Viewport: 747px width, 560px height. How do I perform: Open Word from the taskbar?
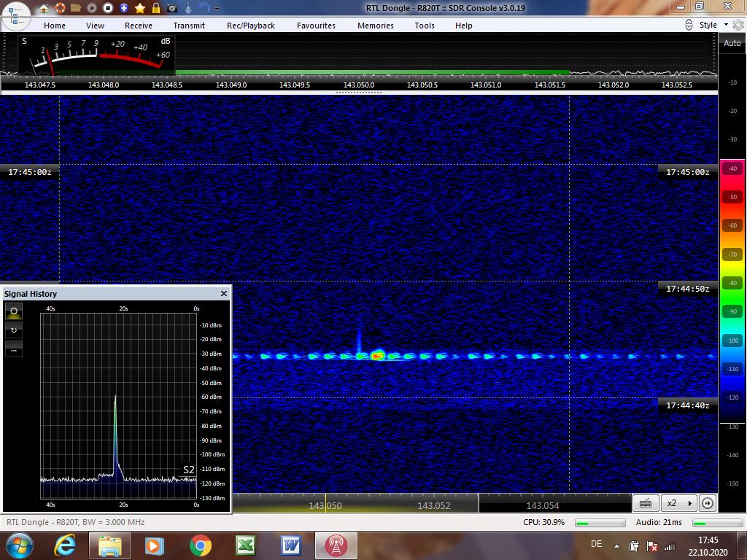[x=290, y=545]
